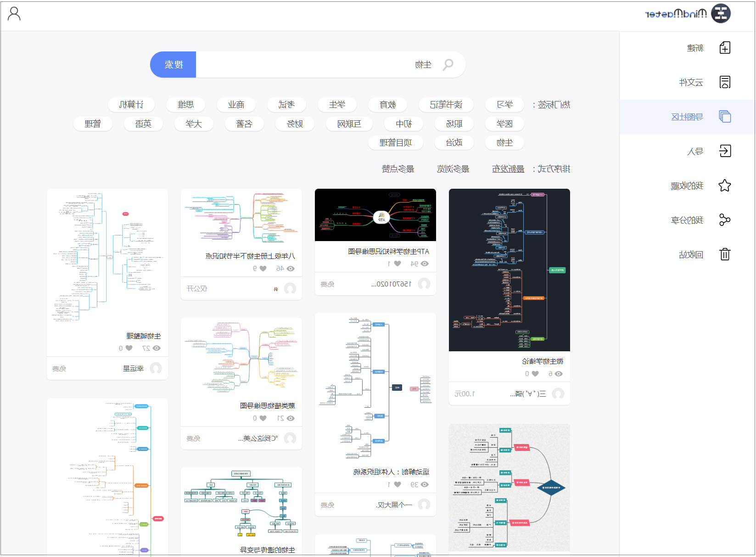
Task: Select the 项目管理 hot tag
Action: pos(396,143)
